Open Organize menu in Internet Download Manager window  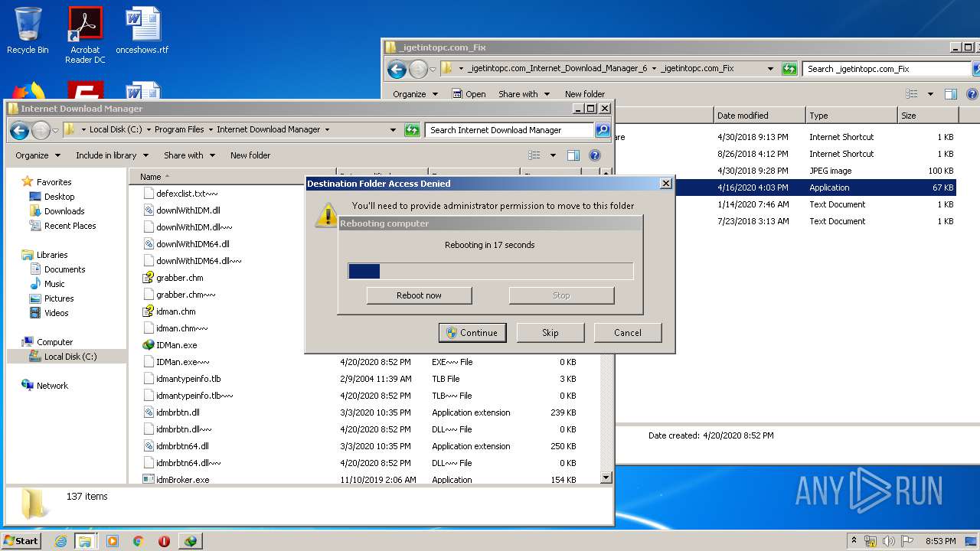38,155
